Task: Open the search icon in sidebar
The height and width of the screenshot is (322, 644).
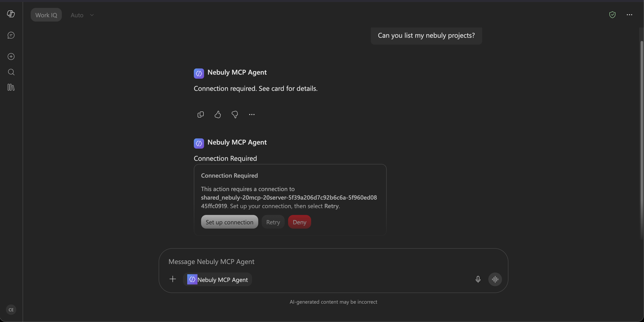Action: 11,72
